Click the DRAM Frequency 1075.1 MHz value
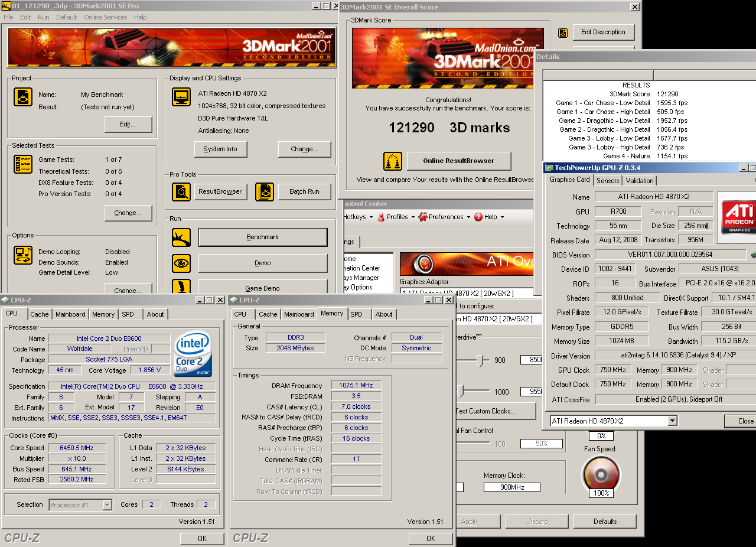Viewport: 756px width, 547px height. (356, 385)
